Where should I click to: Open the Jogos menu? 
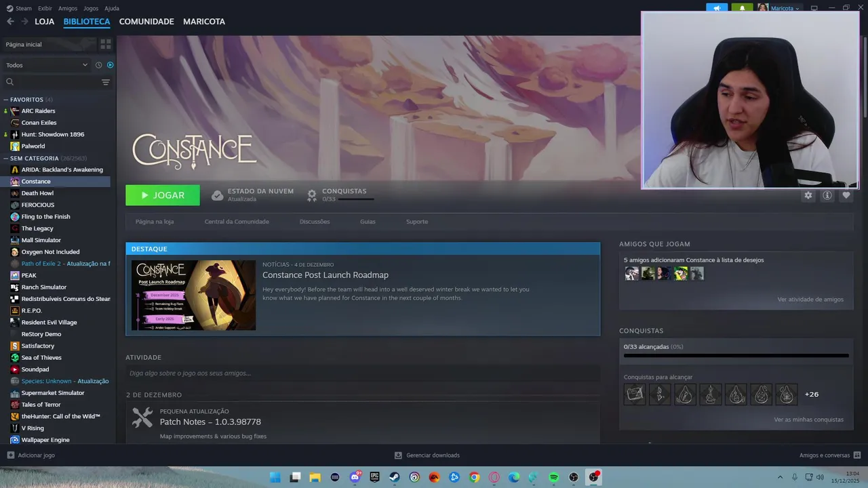[91, 8]
